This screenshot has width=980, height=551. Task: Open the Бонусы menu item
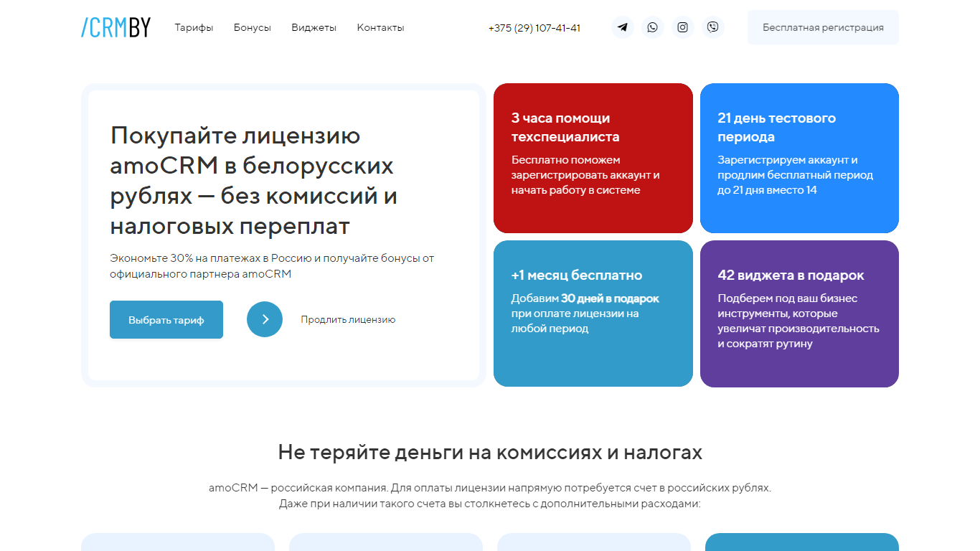point(253,27)
